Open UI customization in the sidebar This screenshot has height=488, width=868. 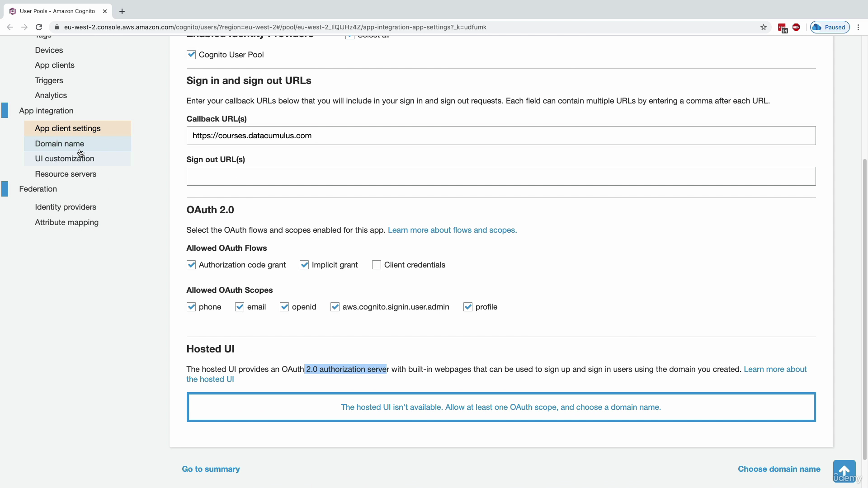click(x=77, y=159)
